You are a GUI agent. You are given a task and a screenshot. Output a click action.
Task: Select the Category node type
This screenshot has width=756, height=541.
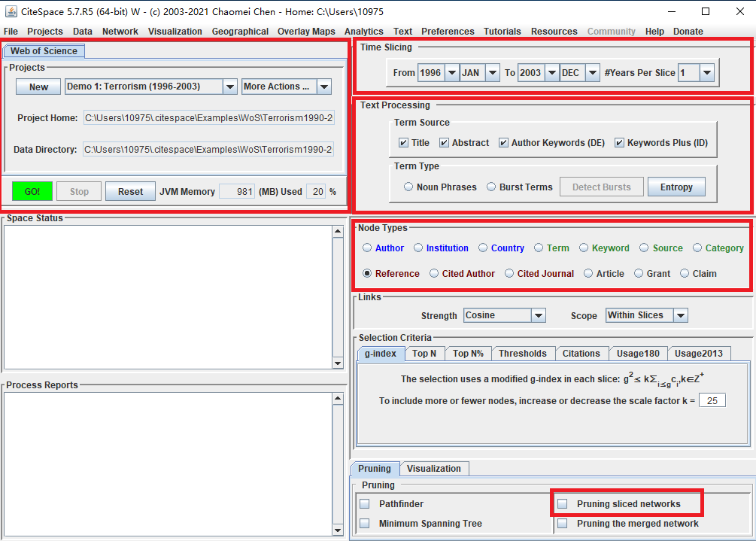697,248
